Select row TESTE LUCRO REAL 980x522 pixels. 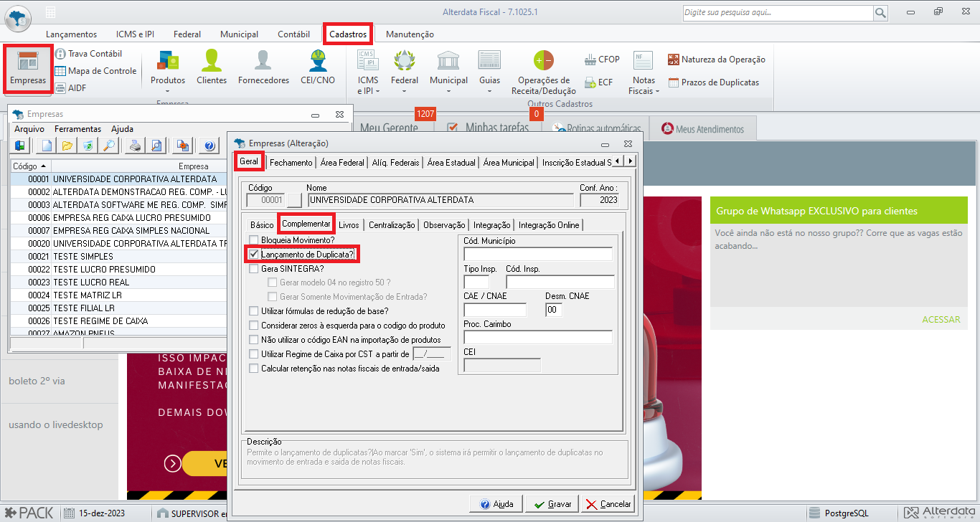coord(118,283)
